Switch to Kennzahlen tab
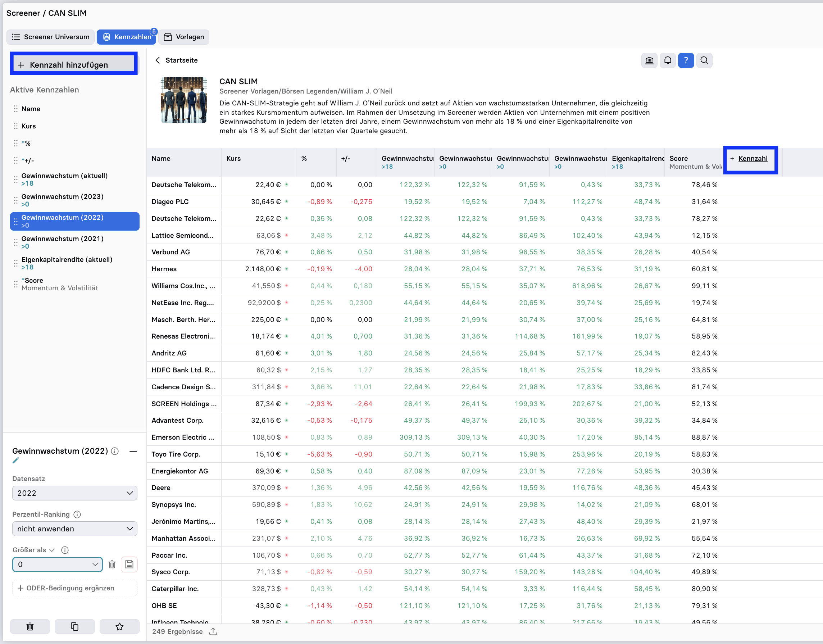 coord(127,37)
